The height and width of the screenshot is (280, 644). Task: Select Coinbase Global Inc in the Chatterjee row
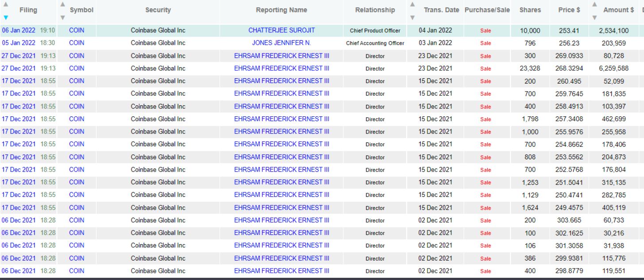(158, 31)
